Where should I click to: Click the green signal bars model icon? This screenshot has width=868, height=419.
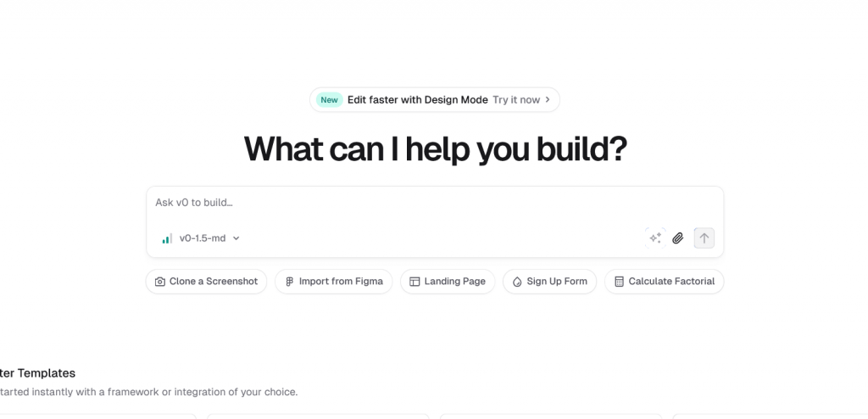point(167,238)
